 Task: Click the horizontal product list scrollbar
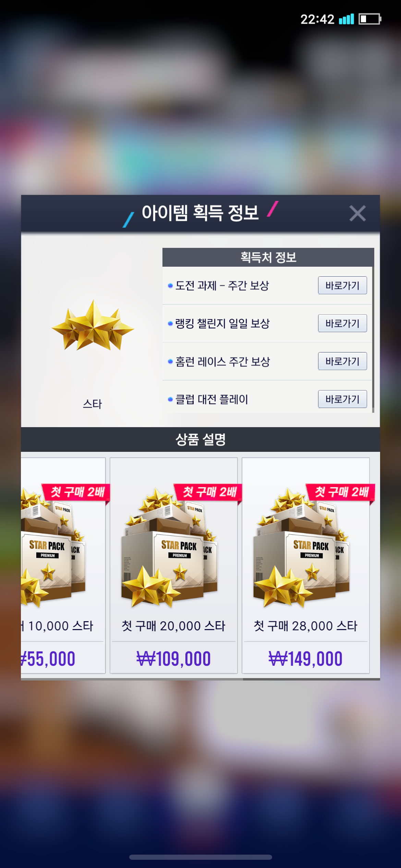point(200,679)
